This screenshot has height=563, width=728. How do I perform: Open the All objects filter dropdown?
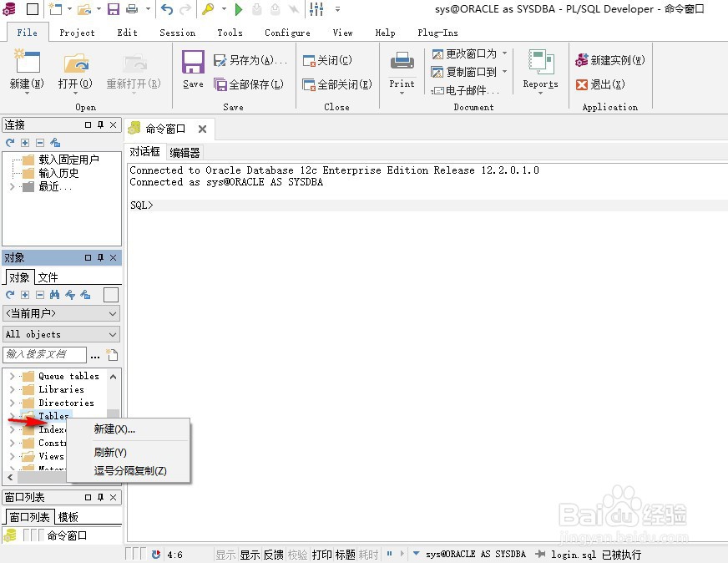tap(61, 334)
